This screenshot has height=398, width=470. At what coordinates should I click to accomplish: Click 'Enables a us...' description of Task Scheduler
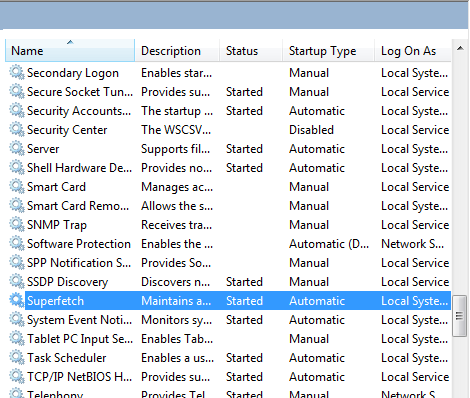(178, 358)
